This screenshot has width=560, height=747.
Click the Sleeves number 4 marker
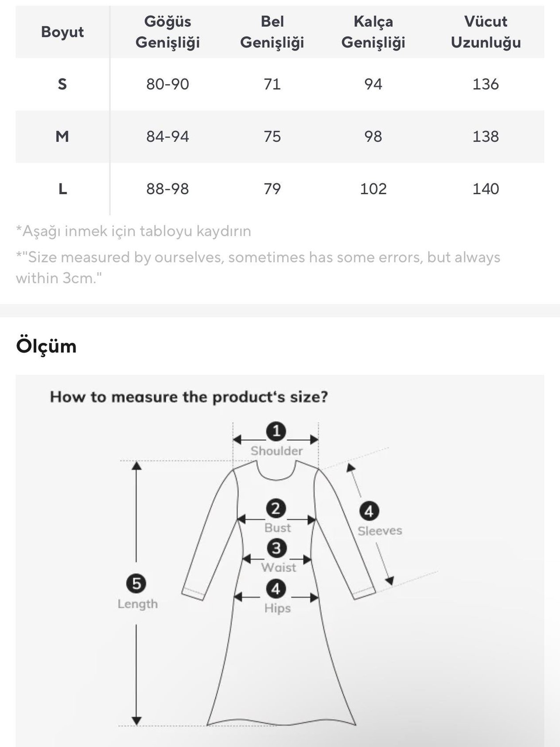point(369,512)
